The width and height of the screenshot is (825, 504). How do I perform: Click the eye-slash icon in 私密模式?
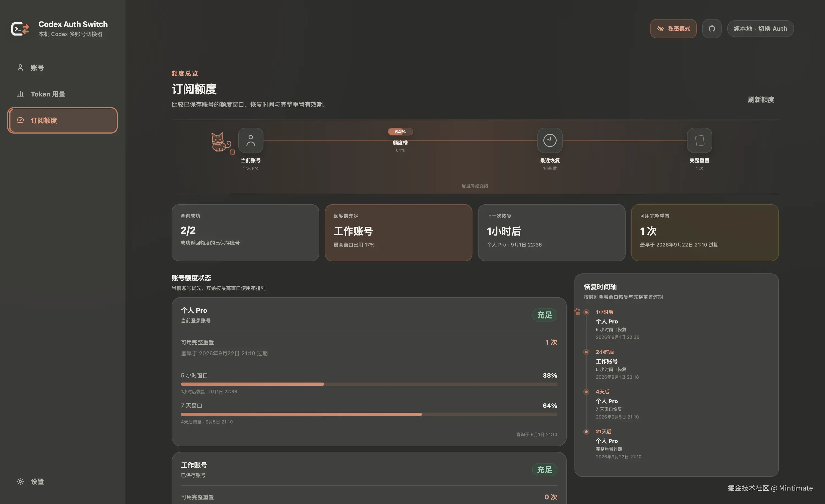660,29
